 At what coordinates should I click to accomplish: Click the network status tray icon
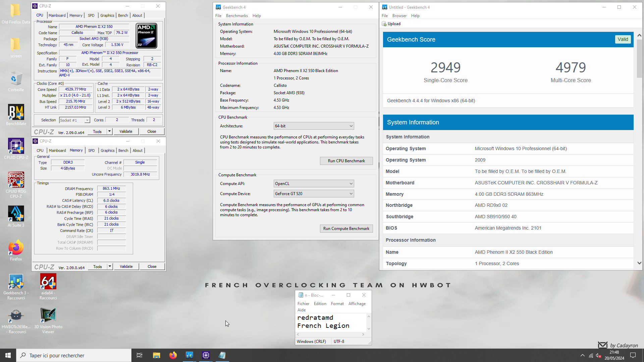tap(591, 355)
